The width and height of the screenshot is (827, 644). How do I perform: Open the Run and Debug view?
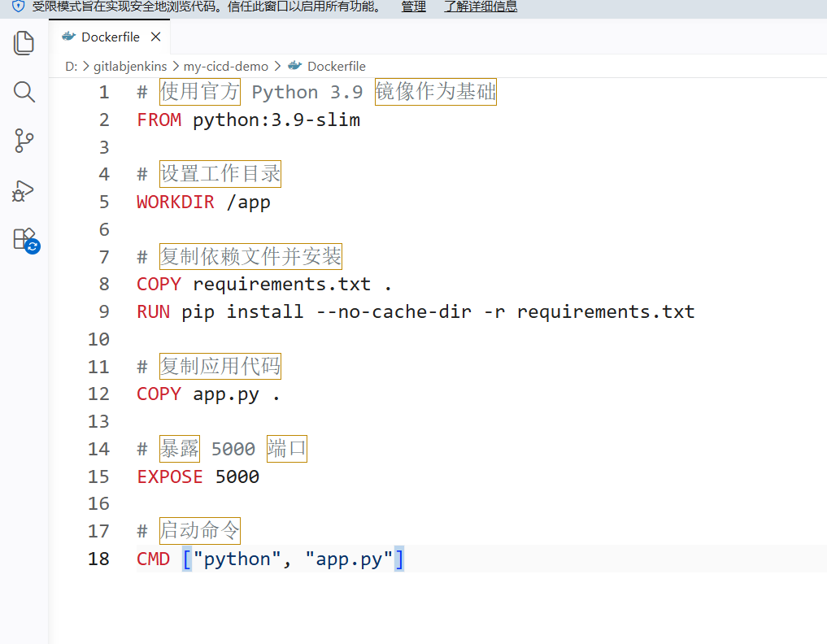(x=24, y=191)
